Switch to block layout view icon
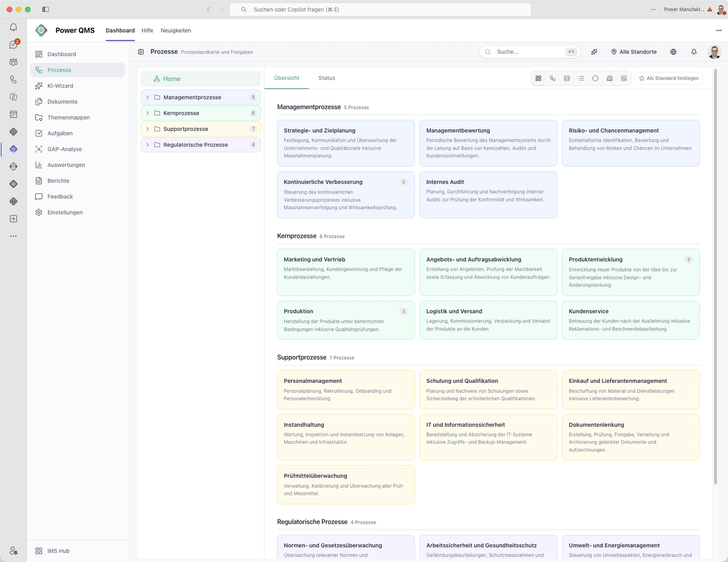728x562 pixels. pos(624,78)
